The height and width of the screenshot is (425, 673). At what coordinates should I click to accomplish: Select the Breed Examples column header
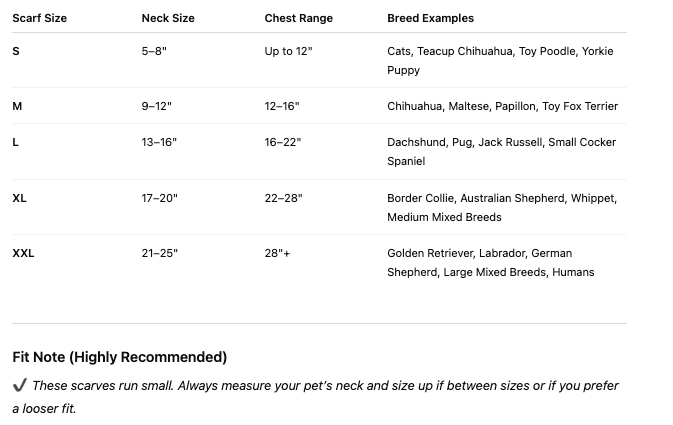pyautogui.click(x=430, y=18)
